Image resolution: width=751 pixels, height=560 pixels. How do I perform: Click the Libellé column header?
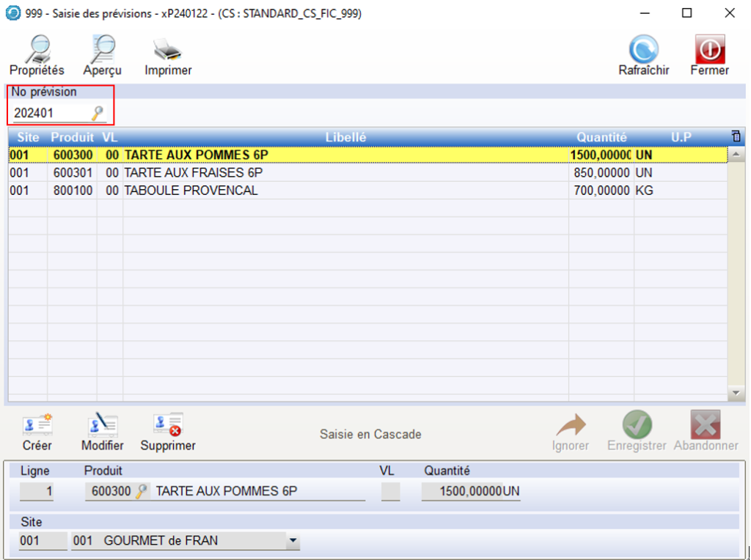345,137
